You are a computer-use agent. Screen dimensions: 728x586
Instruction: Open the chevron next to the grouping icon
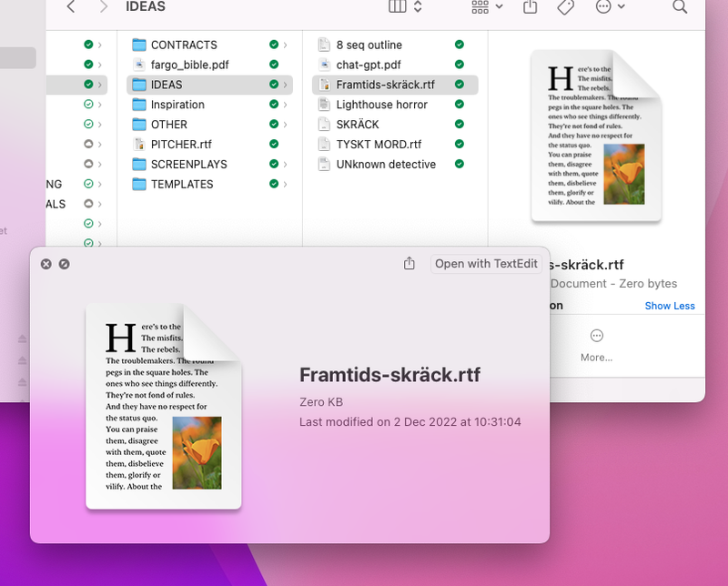(499, 7)
